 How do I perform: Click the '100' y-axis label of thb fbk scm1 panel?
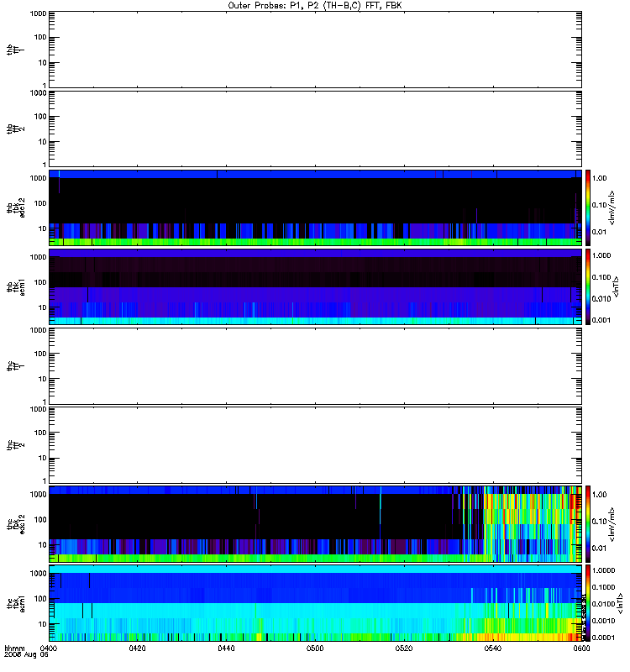coord(40,282)
